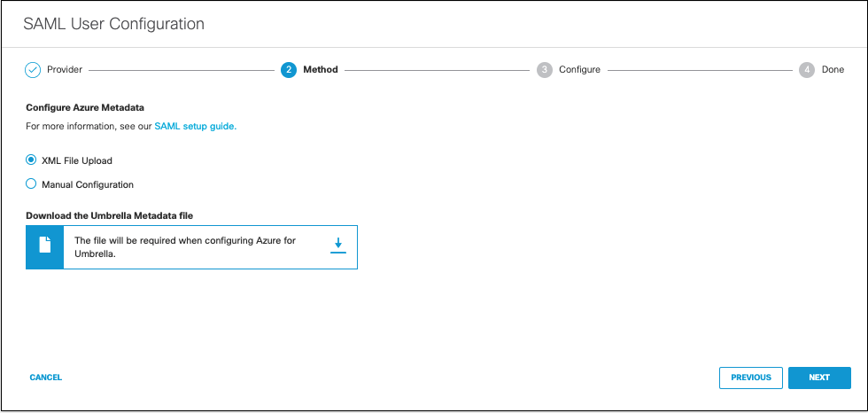
Task: Click the XML File Upload label text
Action: [x=77, y=161]
